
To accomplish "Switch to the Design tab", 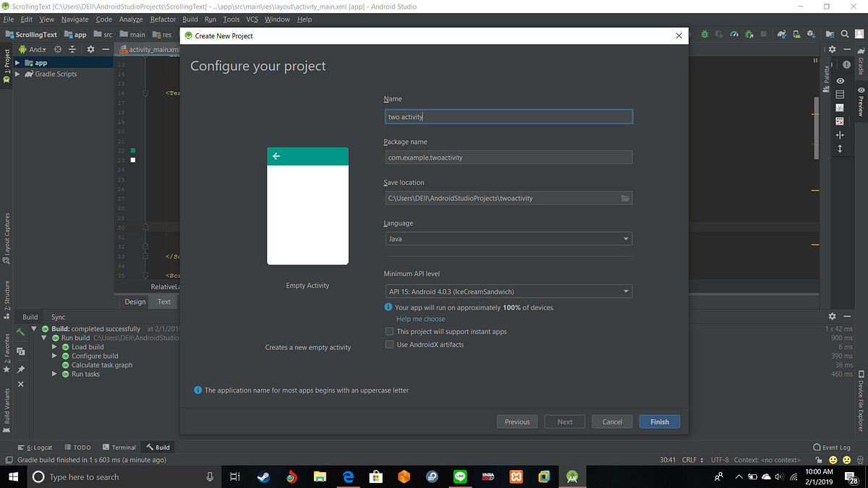I will (x=134, y=301).
